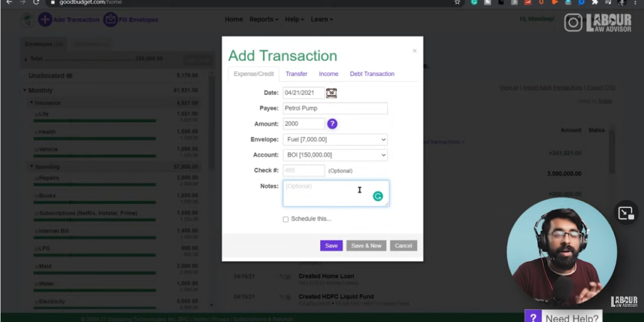Open the Unallocated envelope comment icon
The height and width of the screenshot is (322, 644).
click(x=69, y=76)
